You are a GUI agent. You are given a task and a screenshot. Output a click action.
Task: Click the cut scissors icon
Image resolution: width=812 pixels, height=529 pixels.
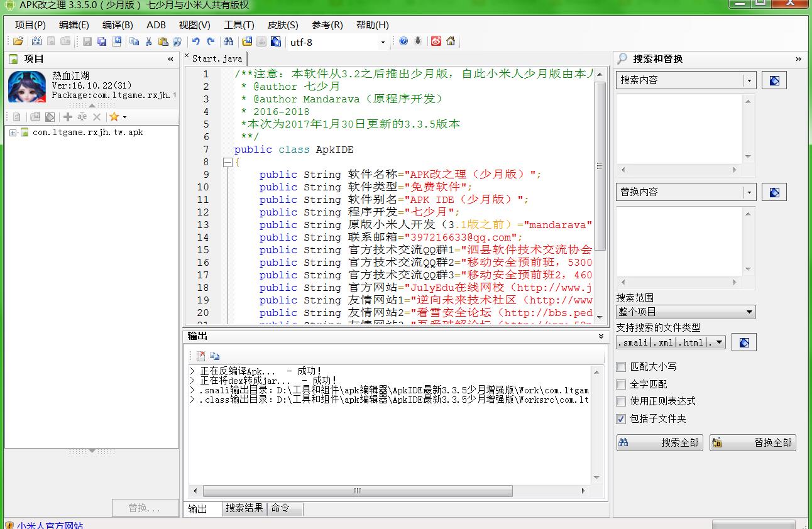(149, 41)
